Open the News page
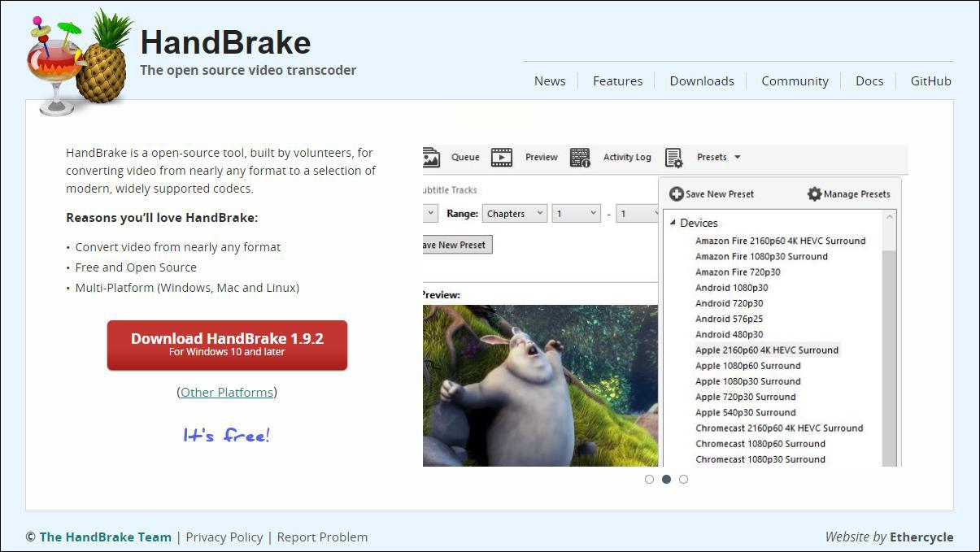980x552 pixels. (x=550, y=80)
